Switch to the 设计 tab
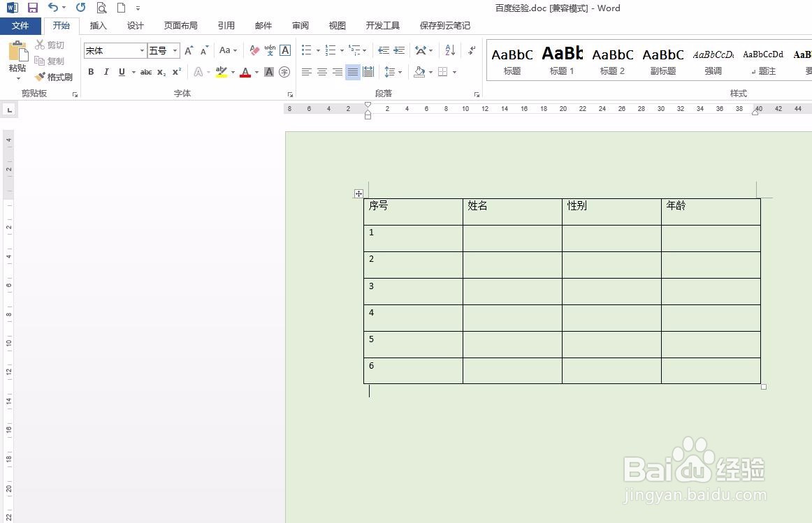This screenshot has width=812, height=523. [x=135, y=25]
